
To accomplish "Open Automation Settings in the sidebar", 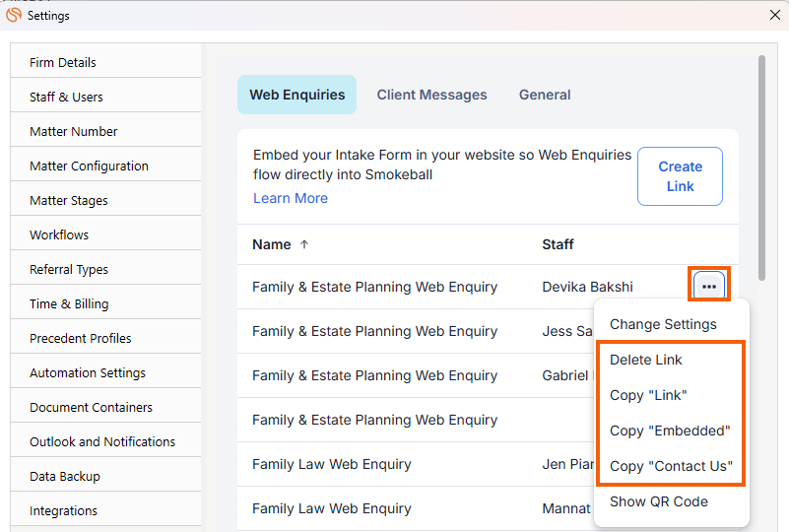I will (x=88, y=372).
